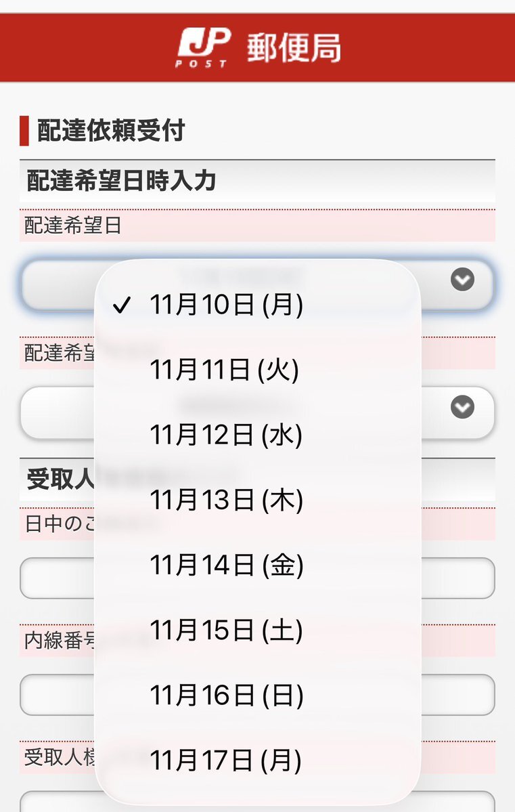515x812 pixels.
Task: Click the extension number input field
Action: tap(460, 694)
